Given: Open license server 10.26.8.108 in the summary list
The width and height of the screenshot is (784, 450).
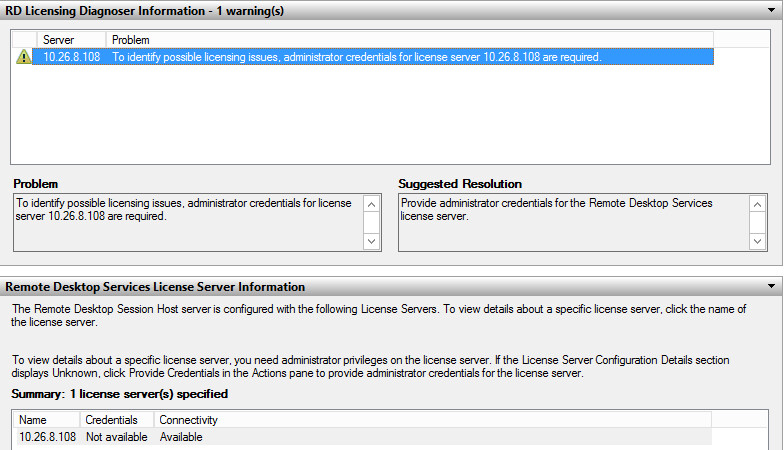Looking at the screenshot, I should [x=48, y=437].
